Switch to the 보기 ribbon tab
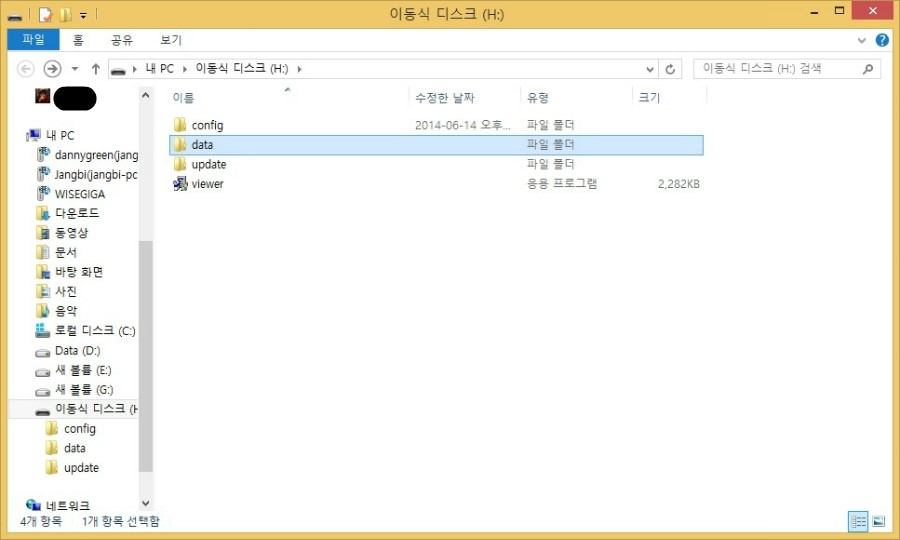 click(171, 40)
